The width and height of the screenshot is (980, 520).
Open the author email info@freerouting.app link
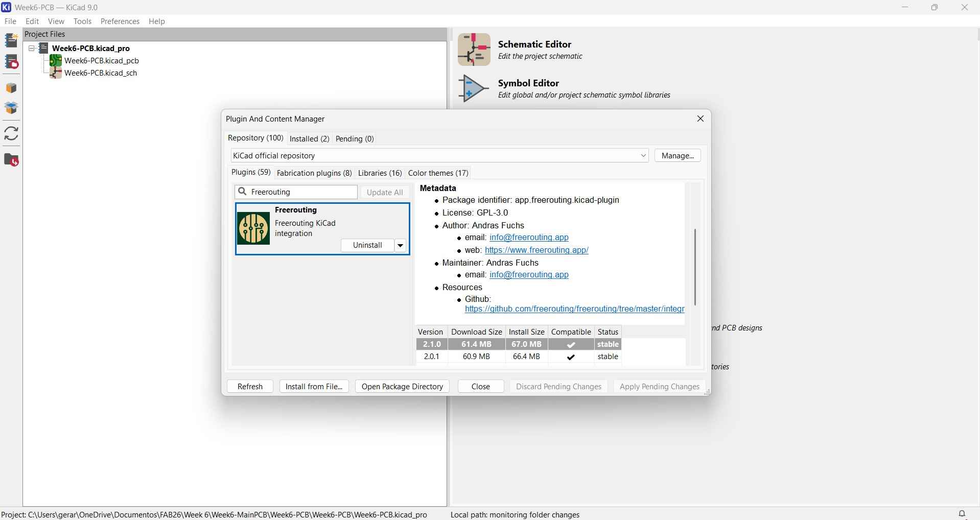529,238
